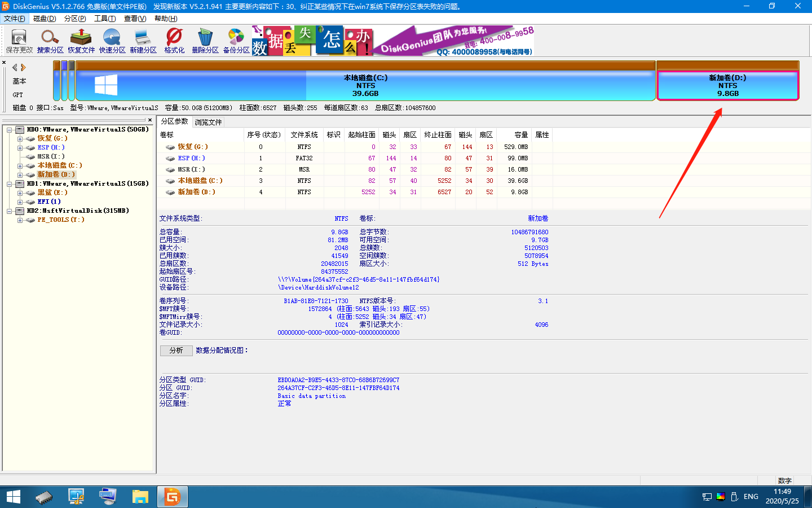The width and height of the screenshot is (812, 508).
Task: Select PE_TOOLS(Y:) in the disk tree
Action: point(61,220)
